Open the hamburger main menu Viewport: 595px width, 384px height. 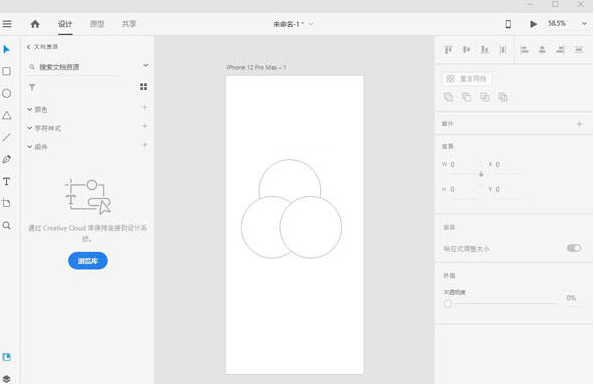tap(7, 24)
